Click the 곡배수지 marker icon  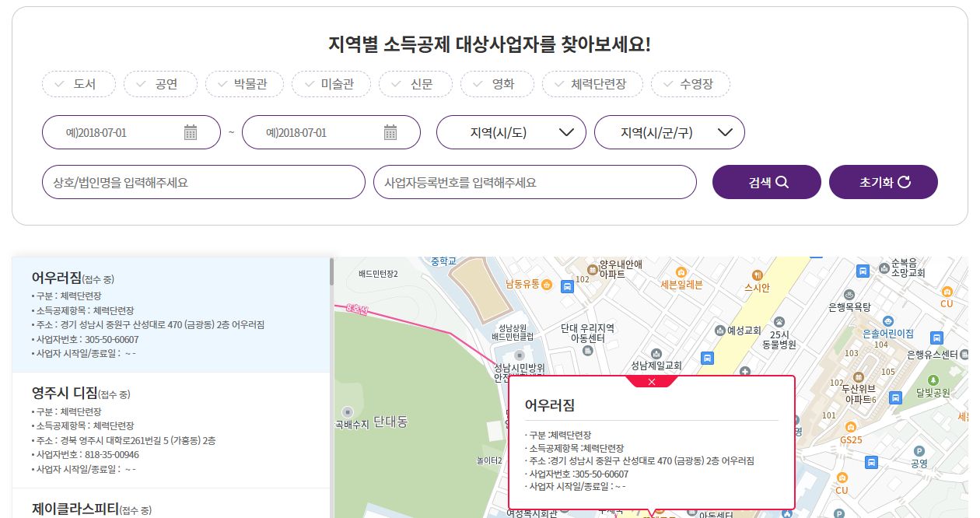coord(348,411)
